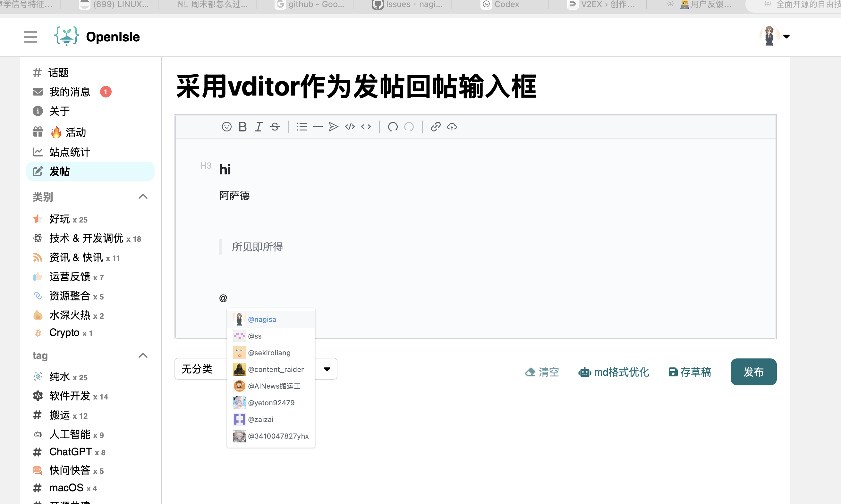
Task: Filter by 运营反馈 category
Action: pyautogui.click(x=68, y=277)
